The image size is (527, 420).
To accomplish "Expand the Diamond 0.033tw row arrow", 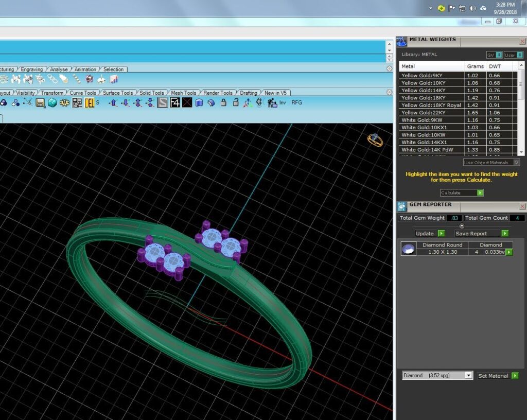I will click(509, 252).
